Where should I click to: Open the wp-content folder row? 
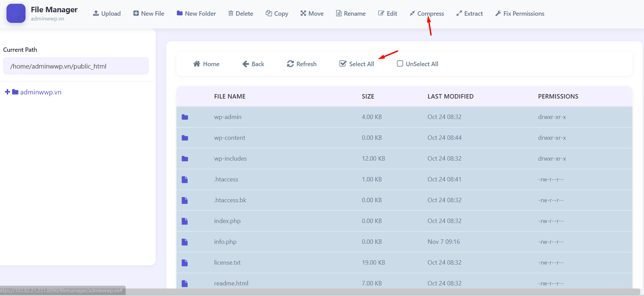[230, 138]
